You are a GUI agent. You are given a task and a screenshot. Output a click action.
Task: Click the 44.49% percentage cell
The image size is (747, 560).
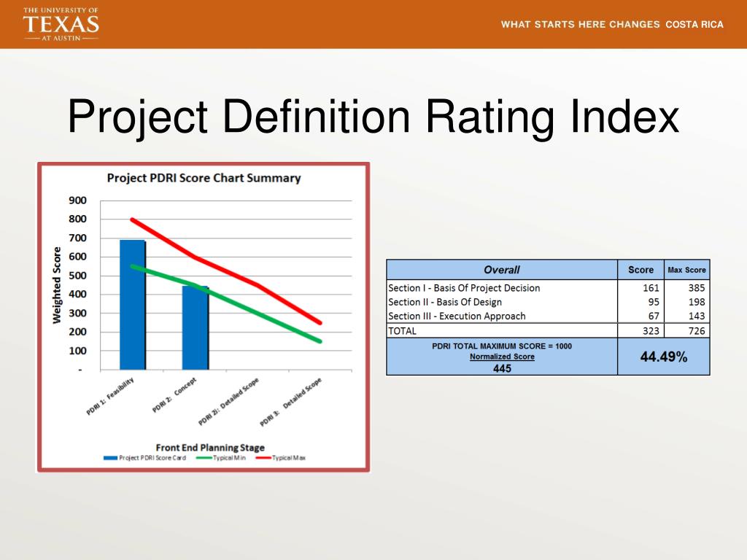(664, 357)
